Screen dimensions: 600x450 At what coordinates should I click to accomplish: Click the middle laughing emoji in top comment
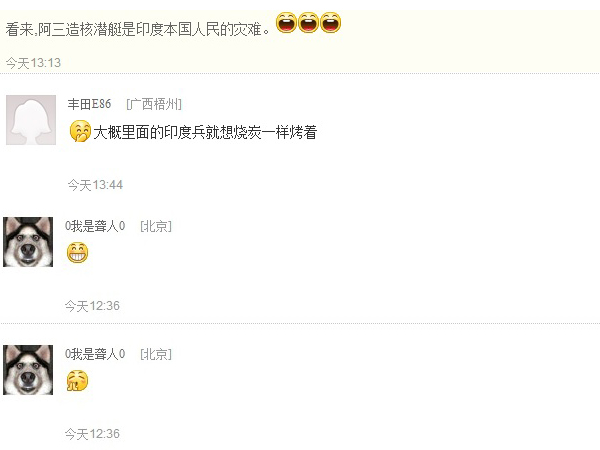click(x=308, y=23)
